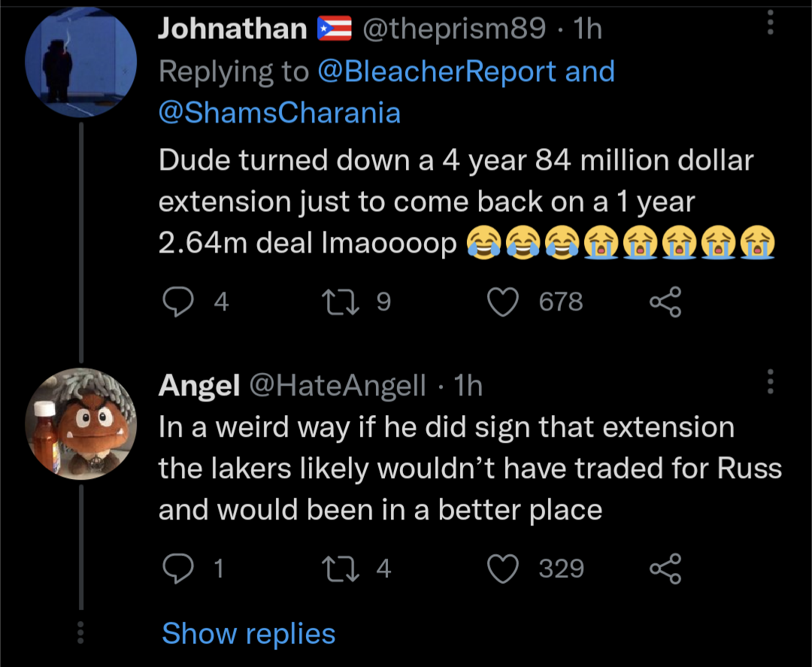Open Johnathan's profile picture
The width and height of the screenshot is (812, 667).
click(80, 62)
